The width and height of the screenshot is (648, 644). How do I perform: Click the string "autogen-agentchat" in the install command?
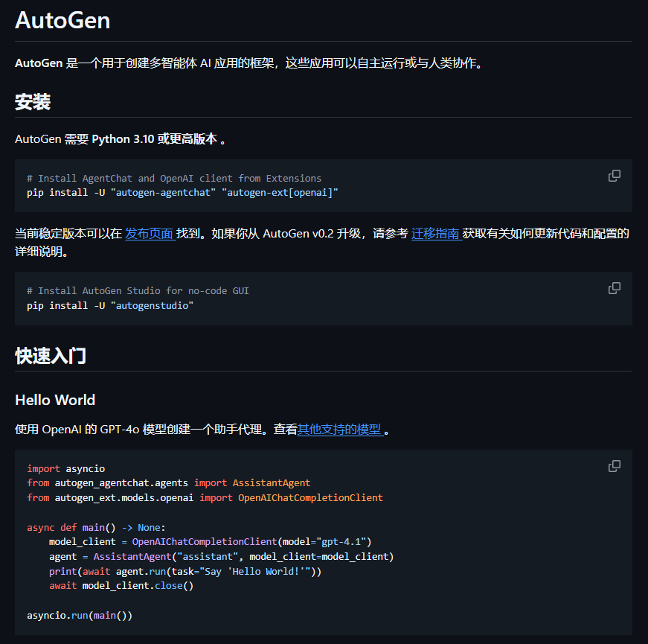click(163, 193)
